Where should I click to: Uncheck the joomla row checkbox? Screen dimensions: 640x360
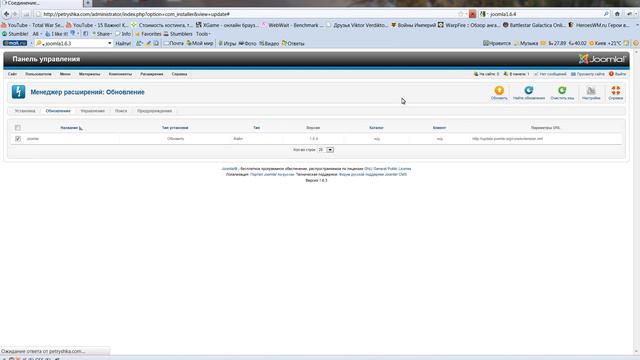click(18, 139)
